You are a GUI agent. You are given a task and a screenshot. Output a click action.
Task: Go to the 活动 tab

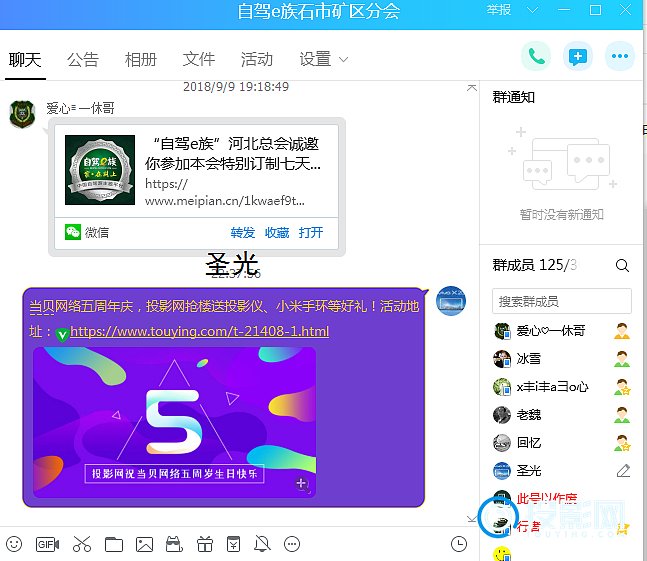pos(257,60)
